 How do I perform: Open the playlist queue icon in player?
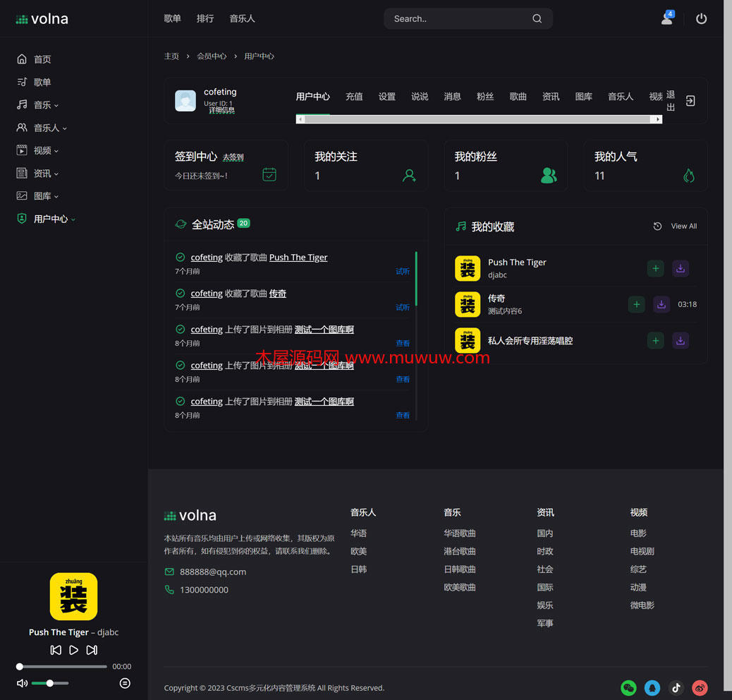125,683
